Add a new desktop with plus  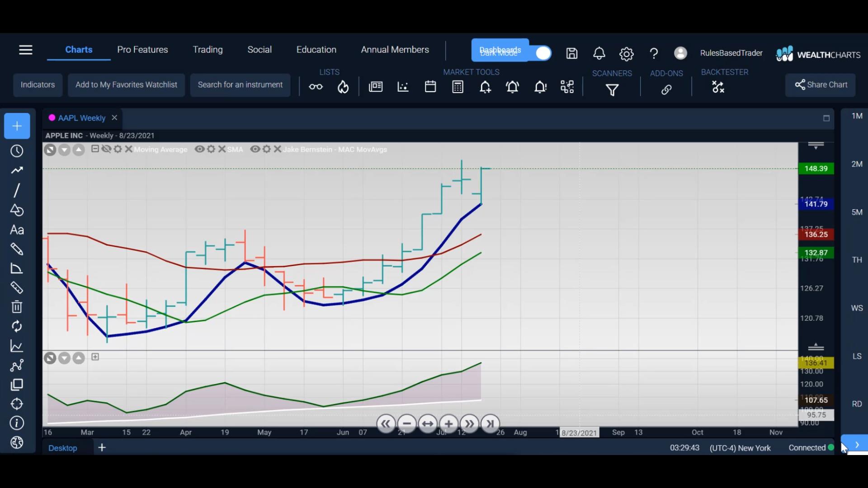[102, 447]
